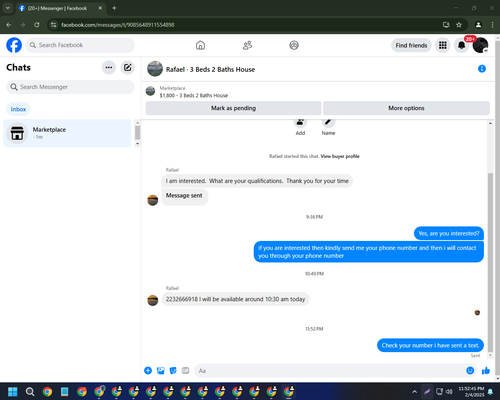
Task: Click More options button
Action: pos(406,108)
